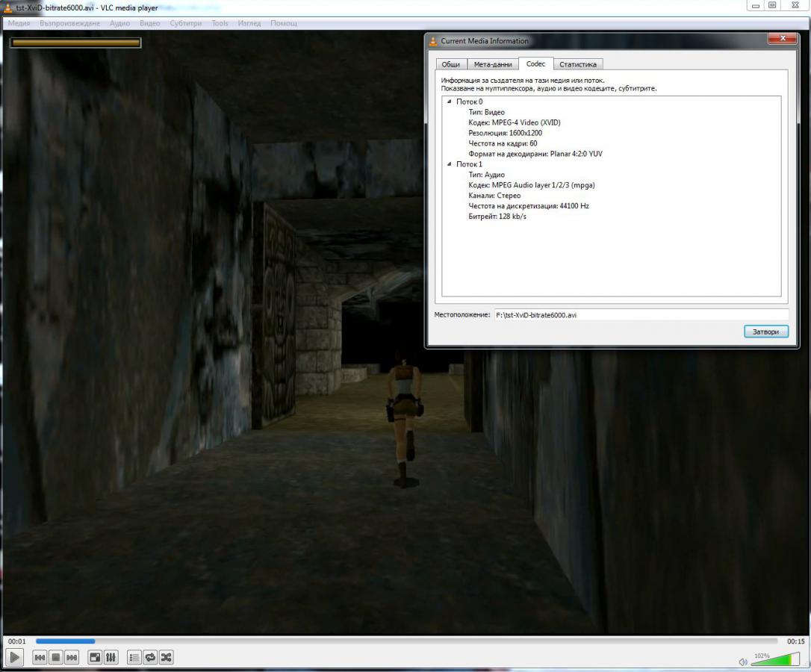Select Planar 4:2:0 YUV format row
This screenshot has width=811, height=672.
coord(535,154)
